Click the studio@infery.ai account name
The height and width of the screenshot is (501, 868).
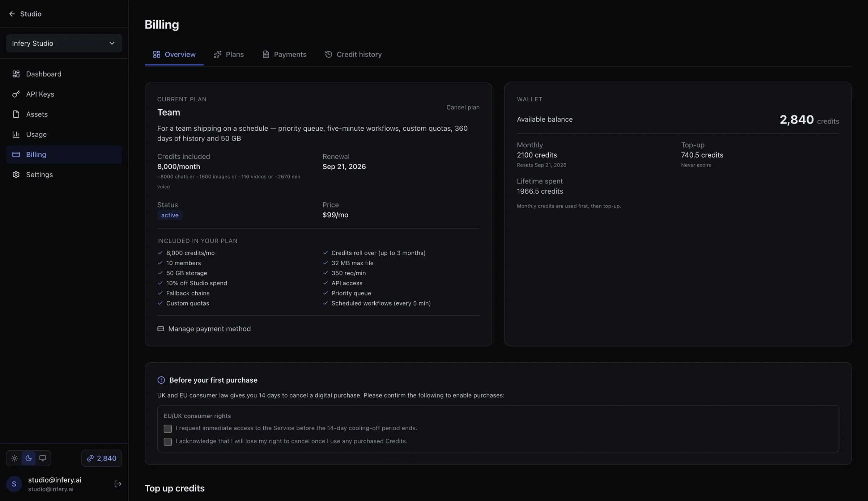point(55,480)
